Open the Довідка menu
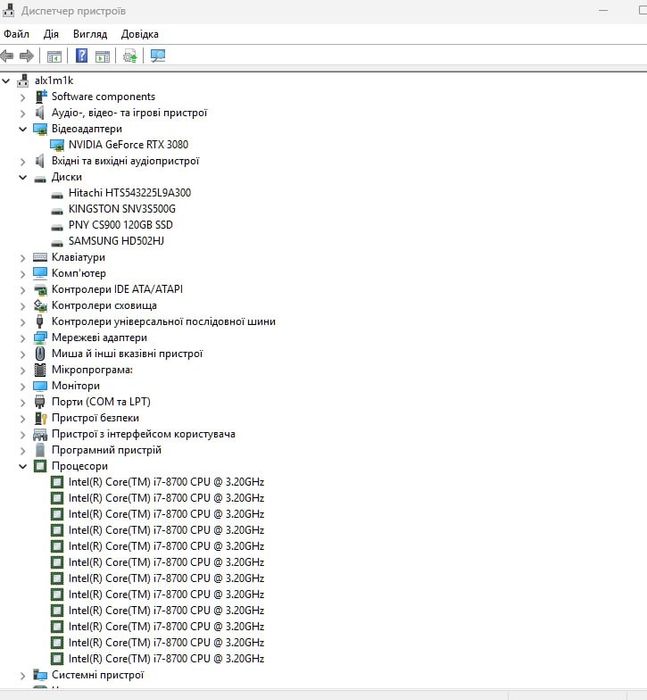Screen dimensions: 647x700 click(139, 34)
